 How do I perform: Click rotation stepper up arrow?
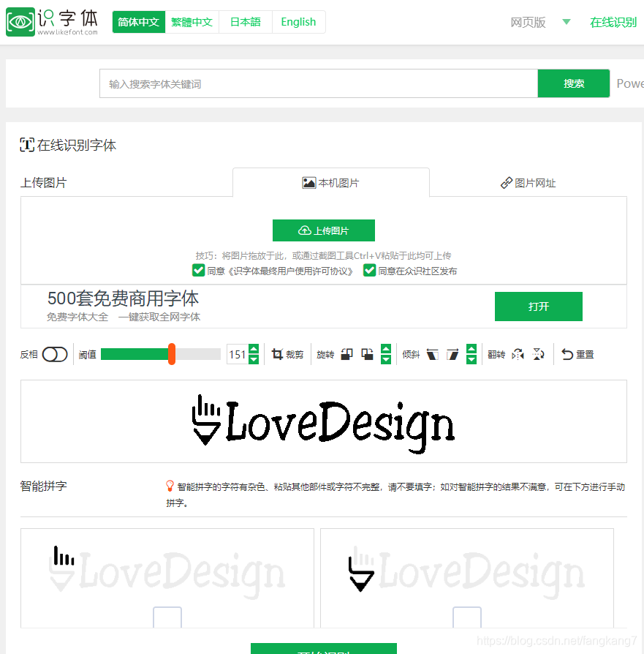pos(386,349)
